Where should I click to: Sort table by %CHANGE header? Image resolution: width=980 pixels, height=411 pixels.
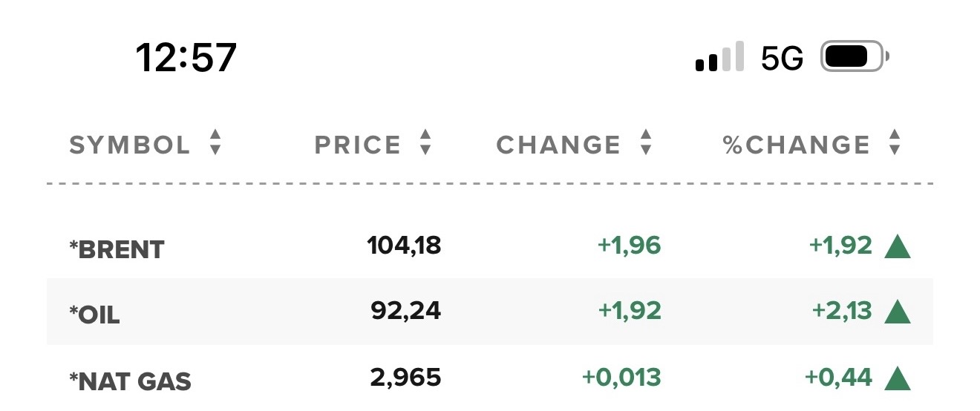coord(797,145)
